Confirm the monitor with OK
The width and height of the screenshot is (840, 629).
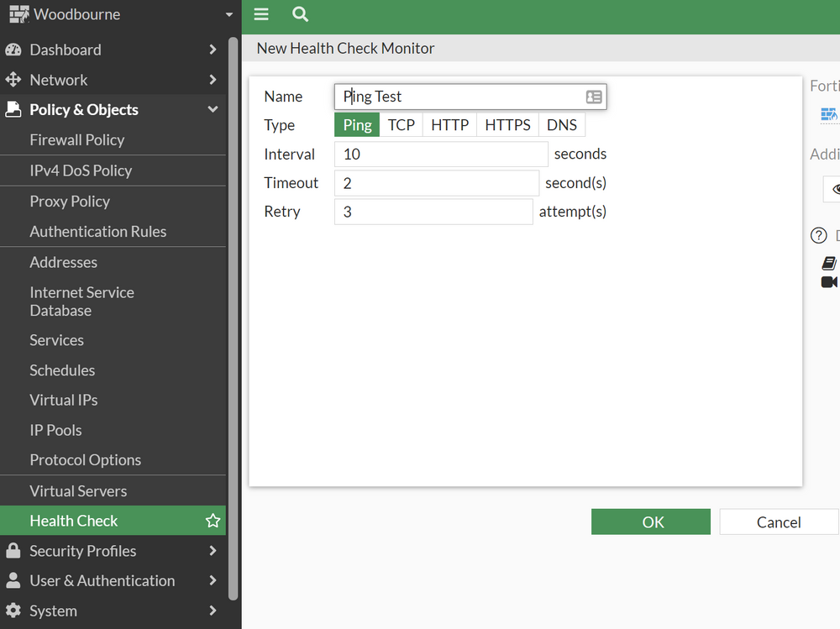click(651, 522)
